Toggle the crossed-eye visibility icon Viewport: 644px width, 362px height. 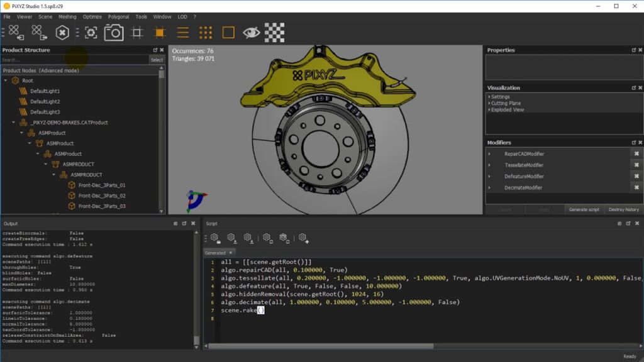(251, 33)
